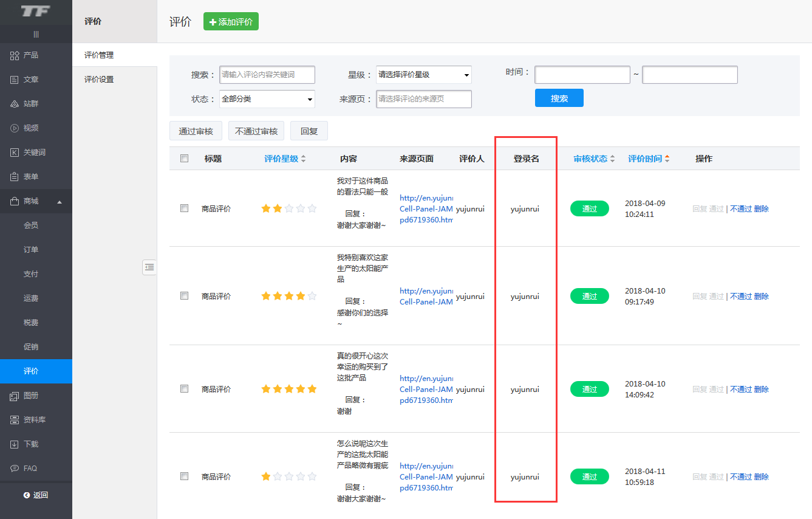
Task: Open the 文章 section icon
Action: (x=15, y=80)
